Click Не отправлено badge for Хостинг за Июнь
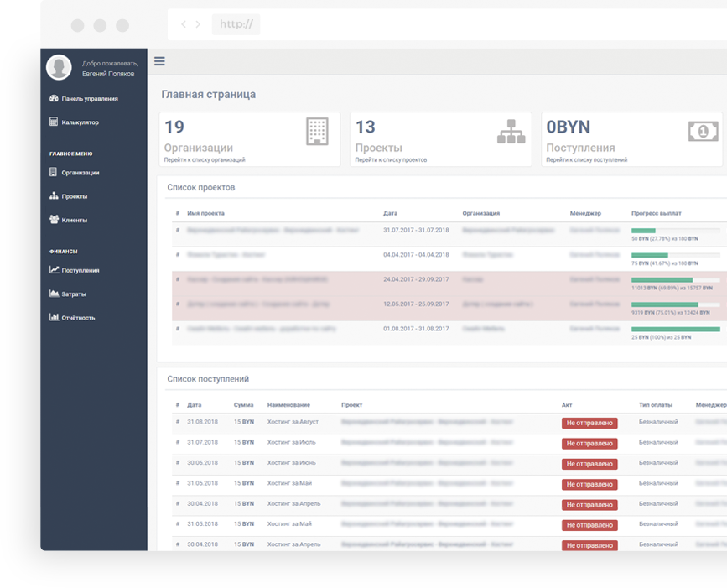Screen dimensions: 727x588 coord(589,464)
